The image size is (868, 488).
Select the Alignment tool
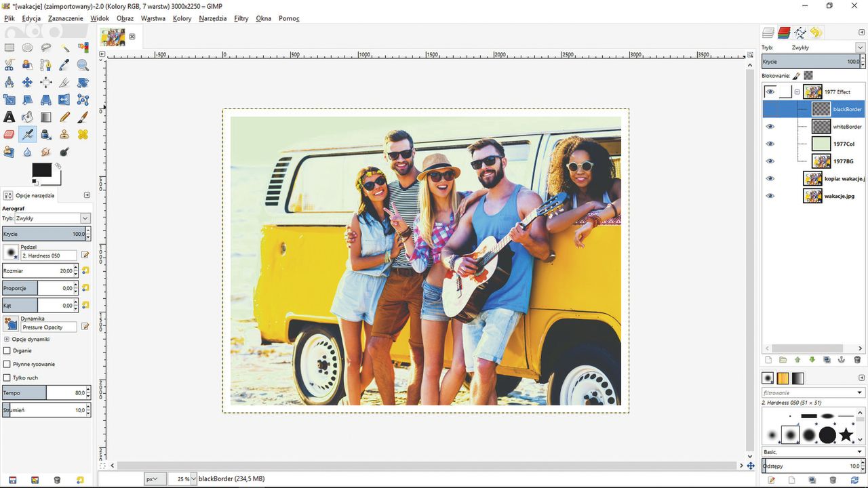coord(46,83)
